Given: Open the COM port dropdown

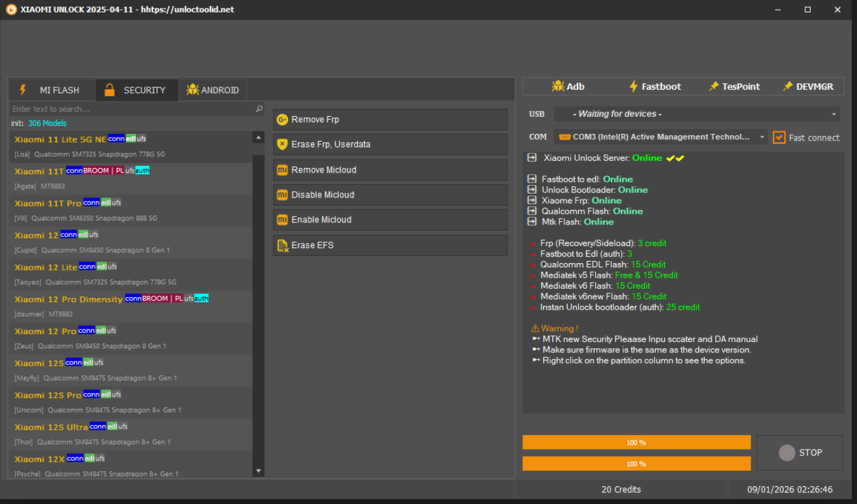Looking at the screenshot, I should [x=661, y=137].
